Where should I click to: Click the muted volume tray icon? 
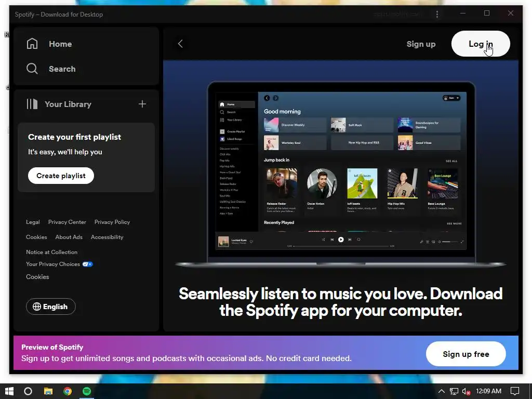(x=466, y=392)
